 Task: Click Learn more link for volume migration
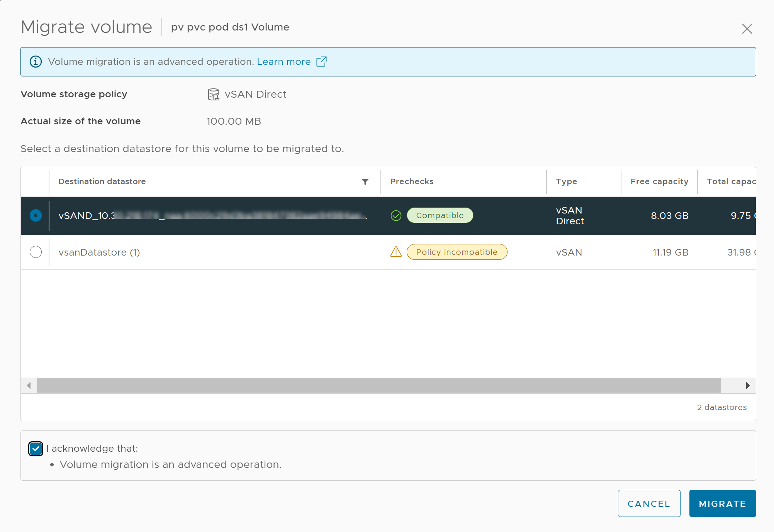click(284, 61)
